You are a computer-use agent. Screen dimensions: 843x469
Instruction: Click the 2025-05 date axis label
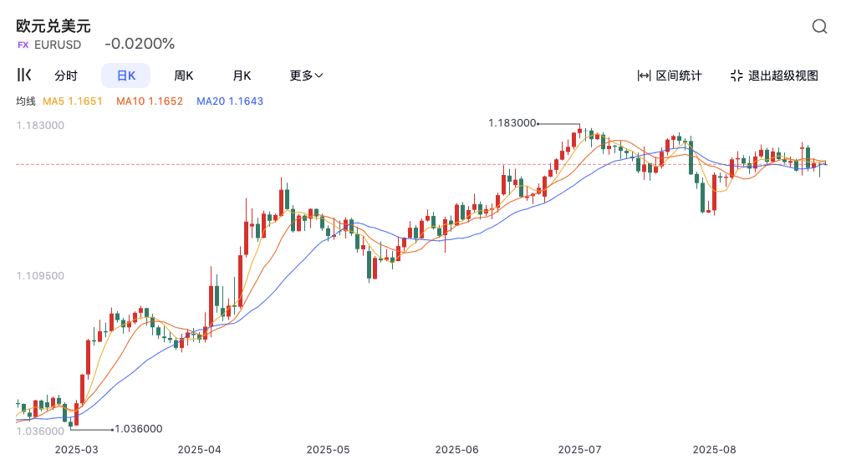pos(330,451)
